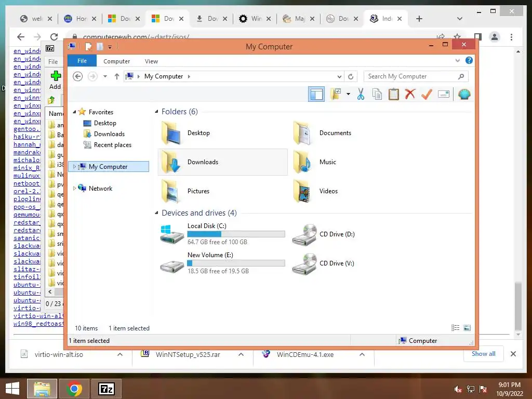Open the recent locations dropdown arrow
Image resolution: width=532 pixels, height=399 pixels.
pyautogui.click(x=105, y=76)
